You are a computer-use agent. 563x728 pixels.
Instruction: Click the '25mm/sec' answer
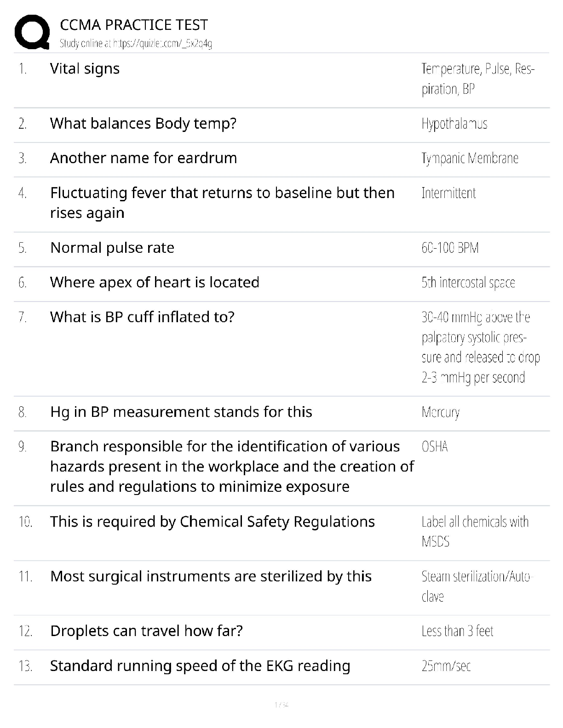click(x=446, y=666)
